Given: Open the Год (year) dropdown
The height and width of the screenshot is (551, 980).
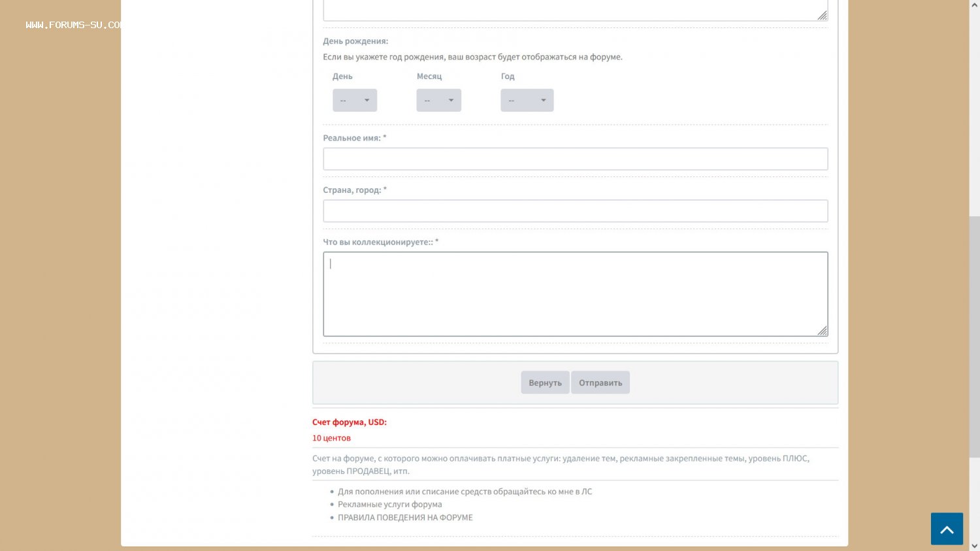Looking at the screenshot, I should tap(527, 100).
